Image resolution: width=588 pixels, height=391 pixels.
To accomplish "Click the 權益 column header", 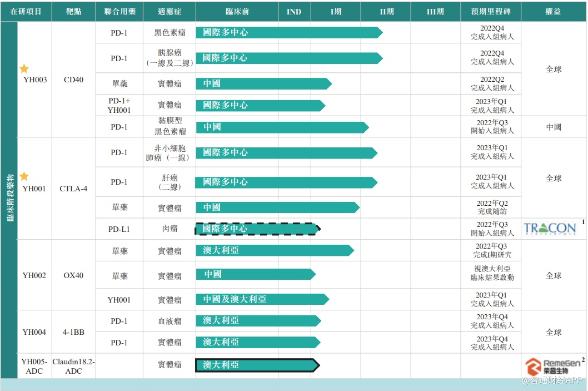I will [x=554, y=12].
